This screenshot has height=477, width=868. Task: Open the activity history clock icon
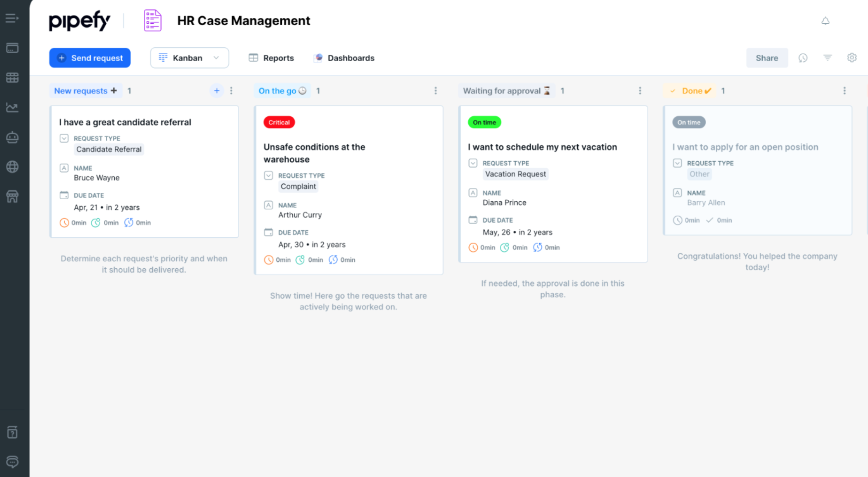pos(803,58)
